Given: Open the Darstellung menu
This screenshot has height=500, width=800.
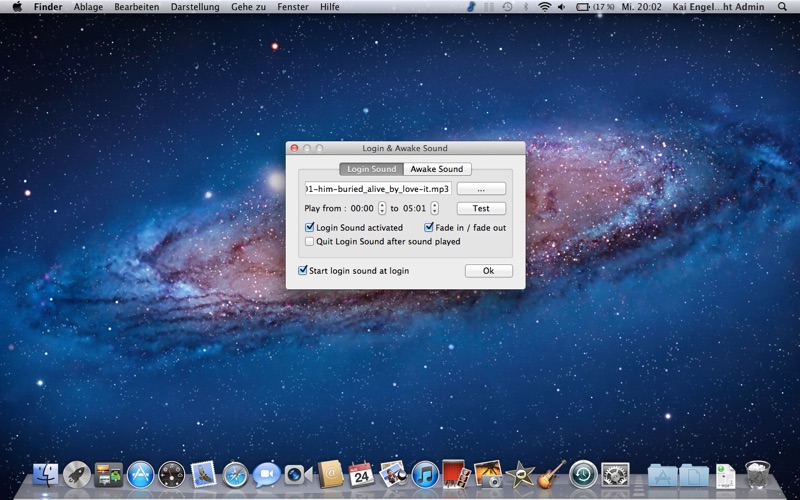Looking at the screenshot, I should [195, 7].
